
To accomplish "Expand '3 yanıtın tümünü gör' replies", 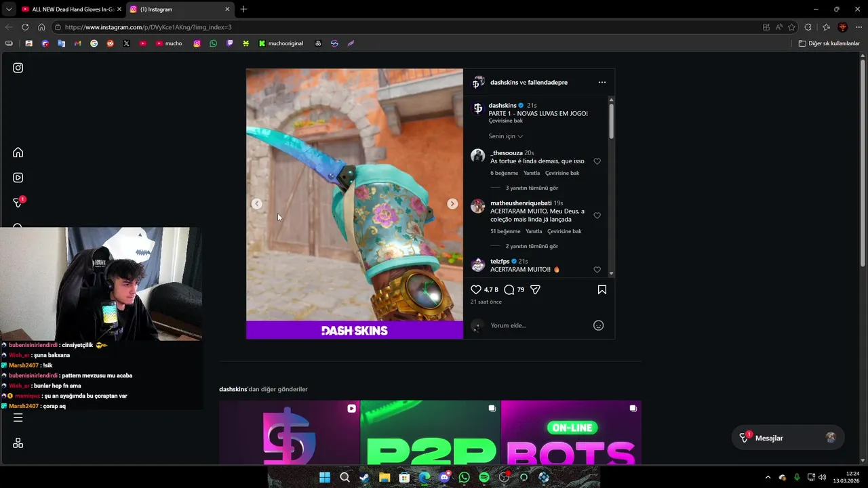I will [532, 188].
